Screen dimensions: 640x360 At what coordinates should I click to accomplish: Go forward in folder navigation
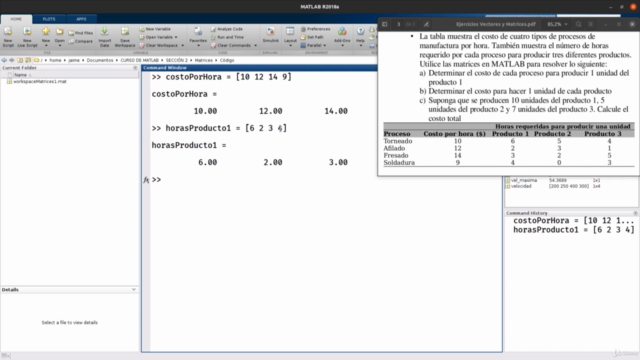point(12,60)
